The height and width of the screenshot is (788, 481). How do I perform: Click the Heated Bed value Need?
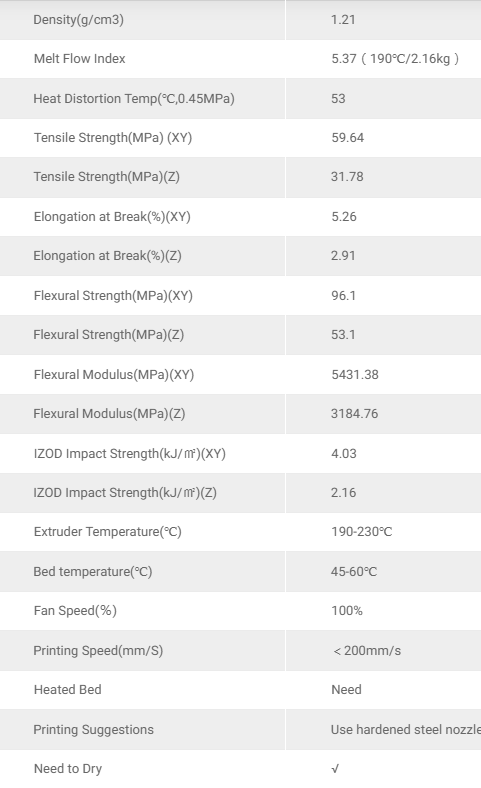(x=346, y=690)
